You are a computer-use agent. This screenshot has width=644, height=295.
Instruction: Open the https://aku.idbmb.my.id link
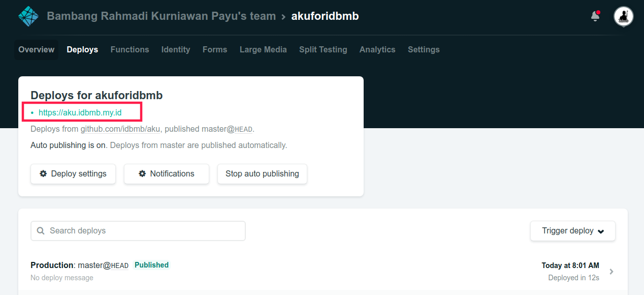(80, 112)
